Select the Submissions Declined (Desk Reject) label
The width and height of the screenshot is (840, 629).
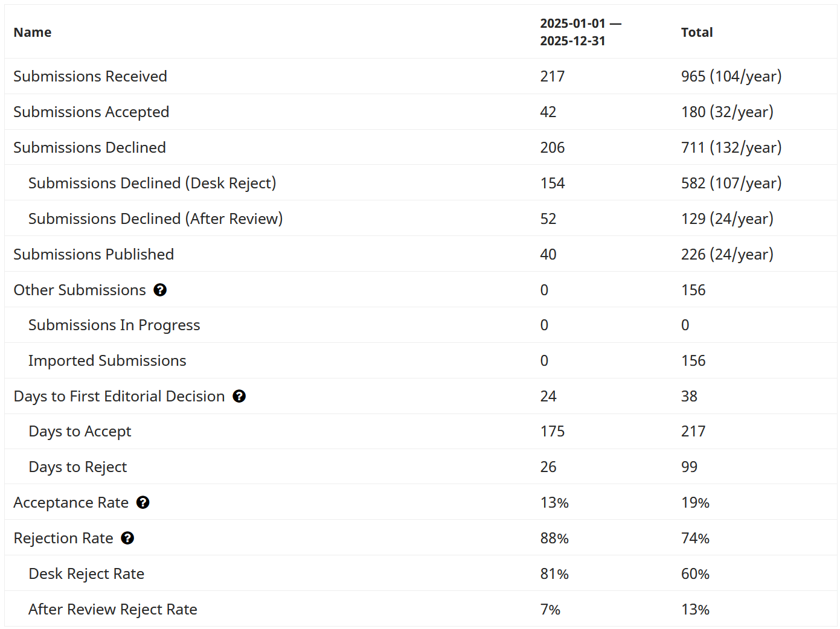(152, 184)
